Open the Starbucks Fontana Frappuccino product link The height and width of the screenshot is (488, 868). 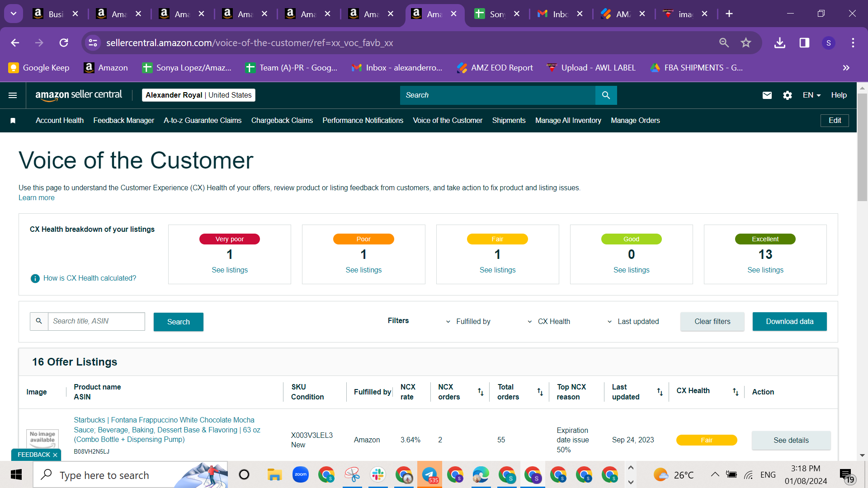point(167,430)
